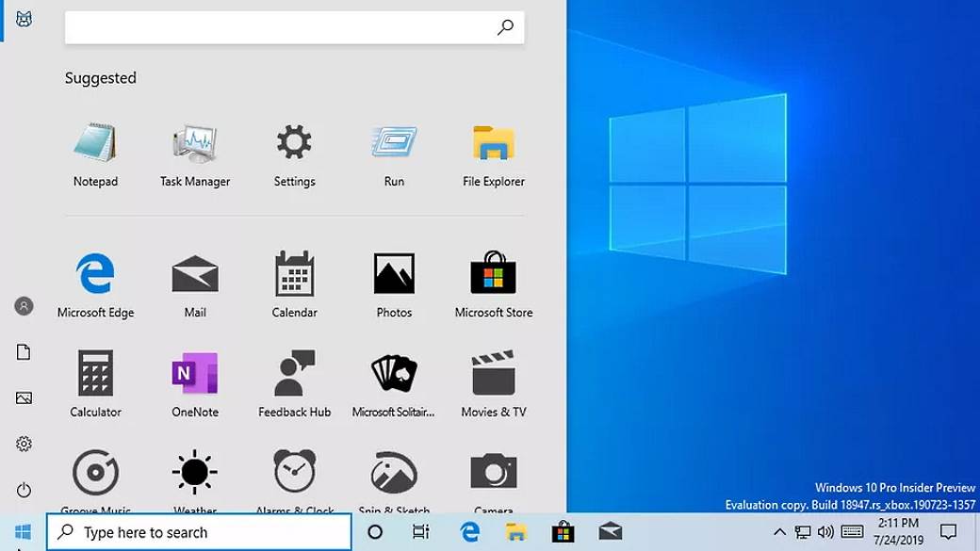Click the account button in the Start sidebar

(23, 305)
